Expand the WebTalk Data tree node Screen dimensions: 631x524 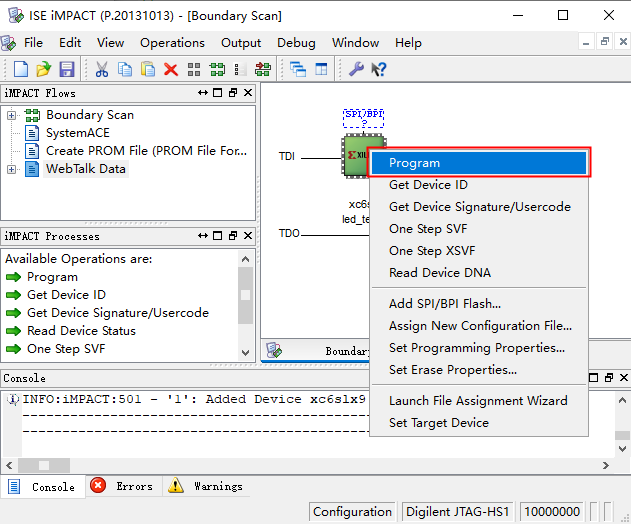pos(12,169)
